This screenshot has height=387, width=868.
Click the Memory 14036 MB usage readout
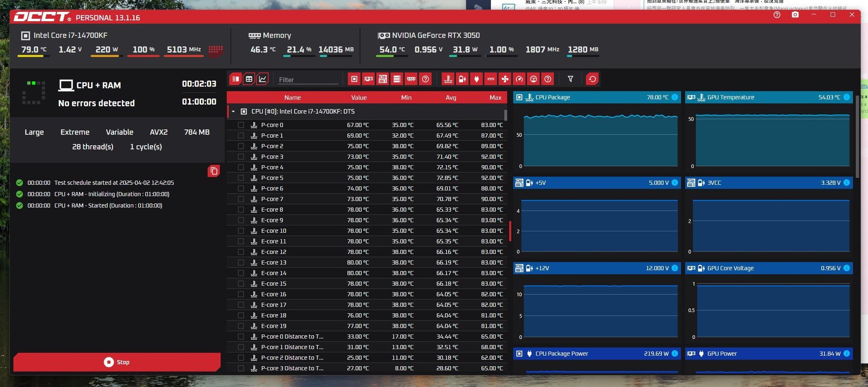[x=336, y=49]
